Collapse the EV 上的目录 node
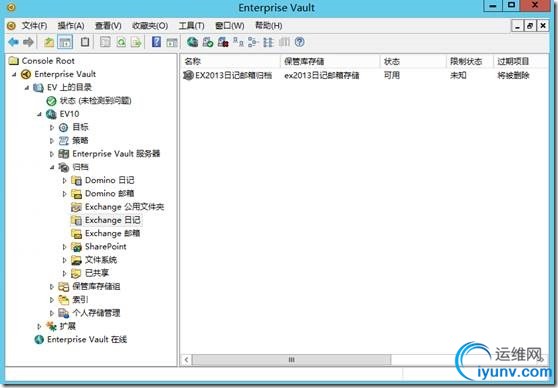 pos(27,88)
